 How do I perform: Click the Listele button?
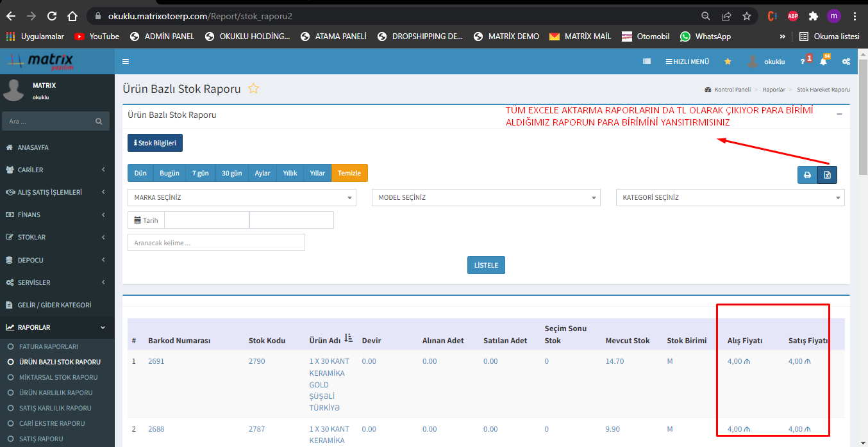[x=486, y=265]
